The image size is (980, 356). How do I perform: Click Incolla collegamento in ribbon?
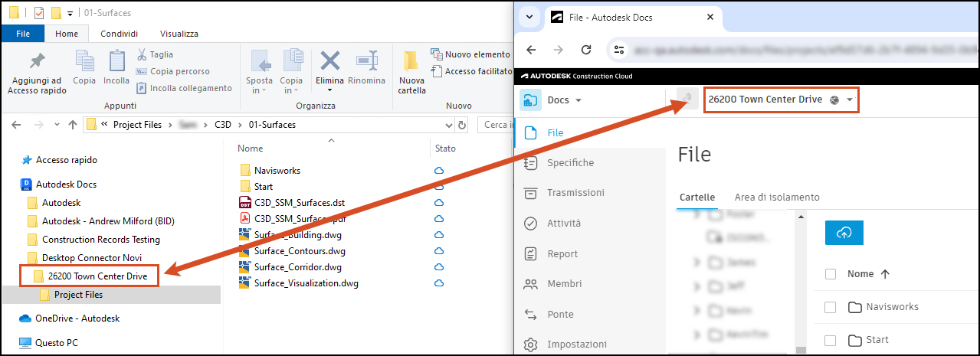coord(184,88)
